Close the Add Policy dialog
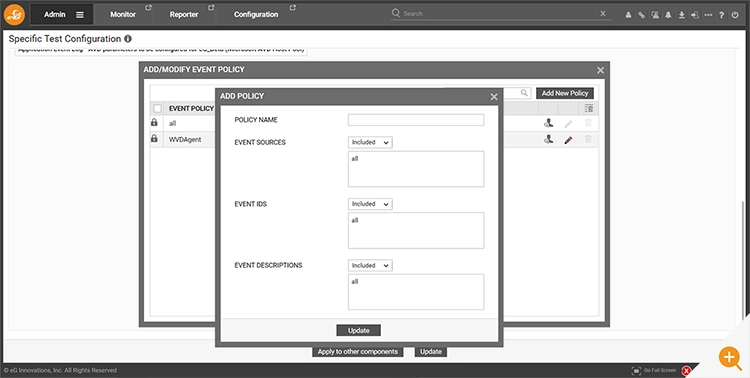This screenshot has height=378, width=750. [494, 97]
